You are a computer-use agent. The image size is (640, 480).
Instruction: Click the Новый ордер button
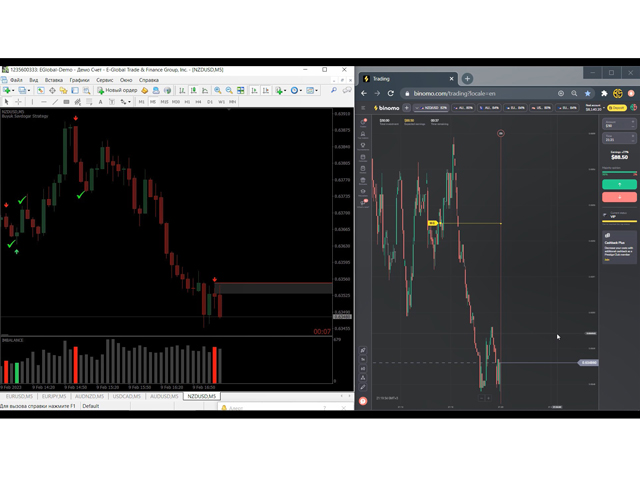117,90
